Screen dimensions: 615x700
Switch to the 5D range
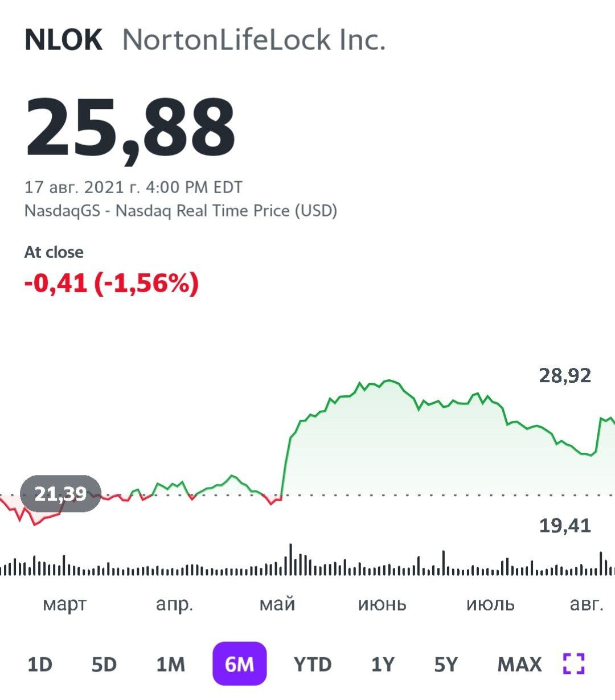(x=104, y=664)
